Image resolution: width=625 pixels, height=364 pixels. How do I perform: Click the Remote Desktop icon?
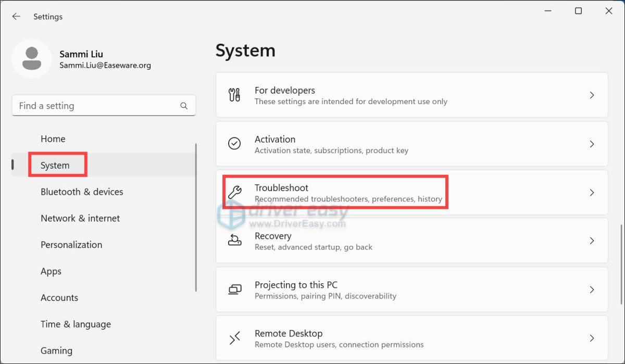pos(235,338)
